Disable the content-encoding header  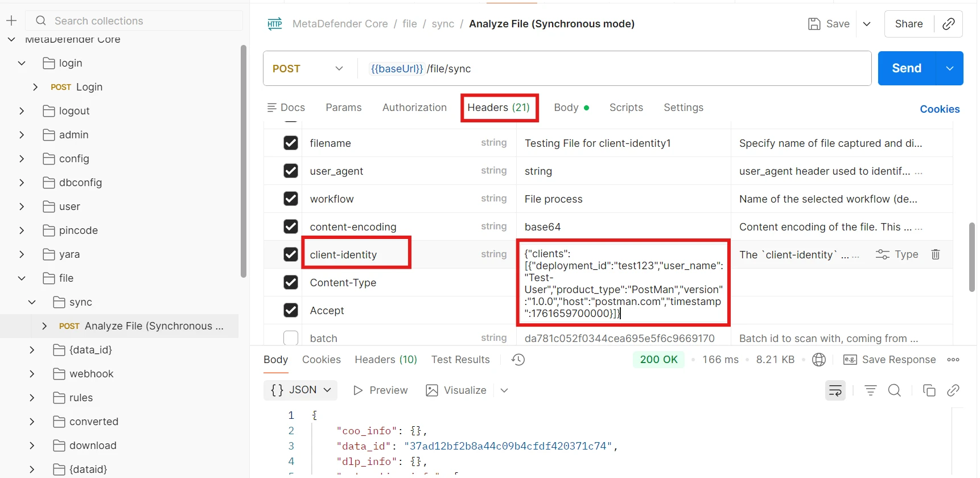[291, 226]
